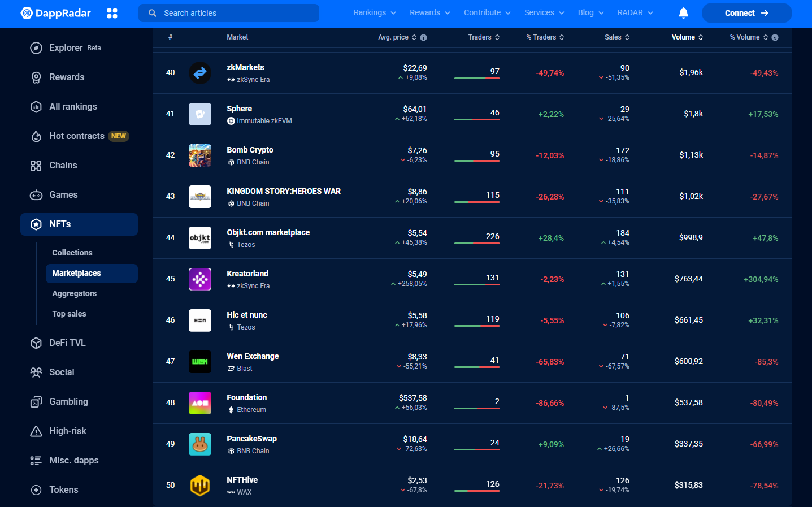Click the Hot contracts flame icon
The width and height of the screenshot is (812, 507).
[36, 136]
